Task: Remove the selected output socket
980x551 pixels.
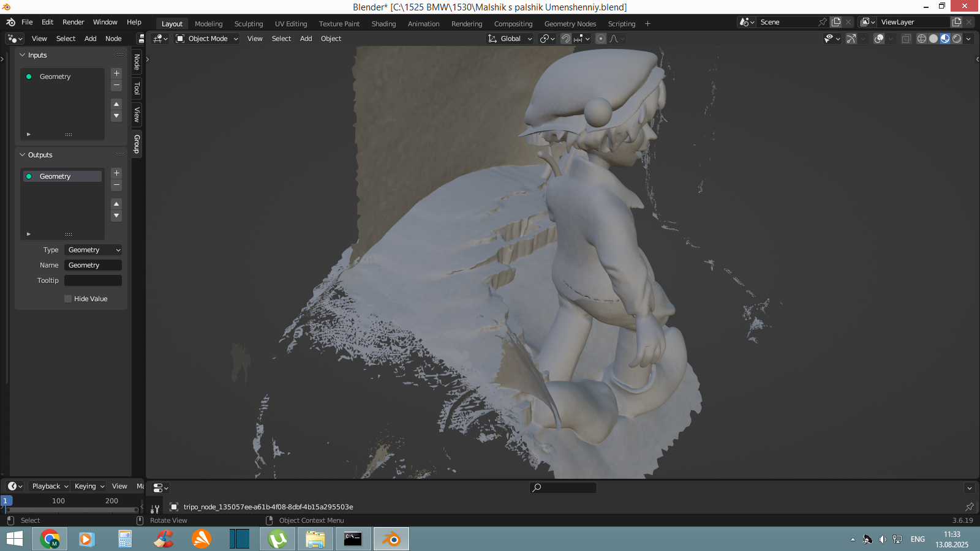Action: [116, 185]
